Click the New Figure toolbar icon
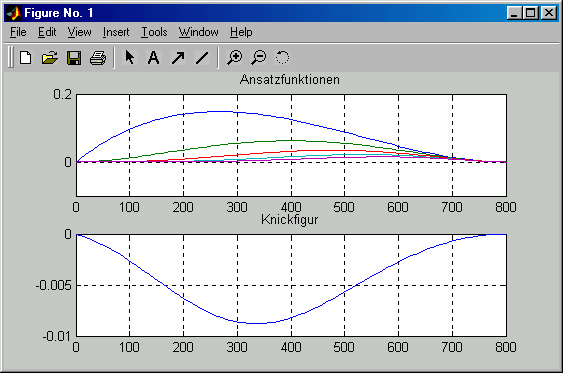The height and width of the screenshot is (373, 563). (x=25, y=57)
